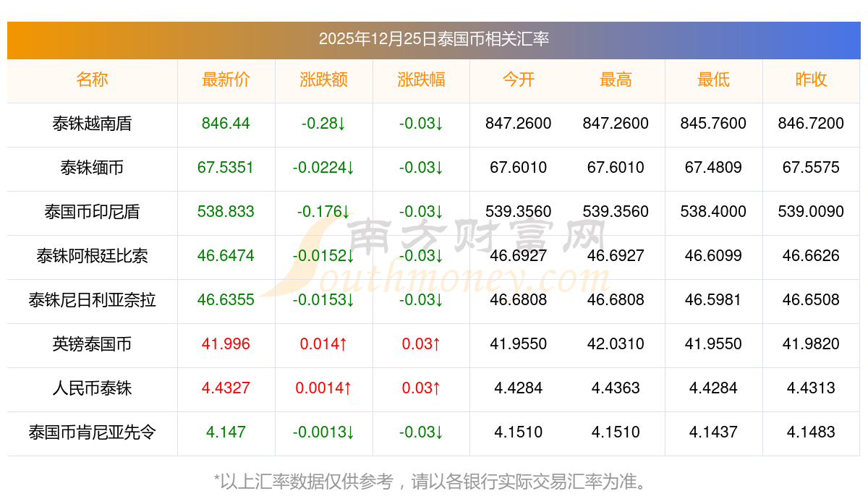Click latest price 846.44
868x504 pixels.
[x=226, y=124]
